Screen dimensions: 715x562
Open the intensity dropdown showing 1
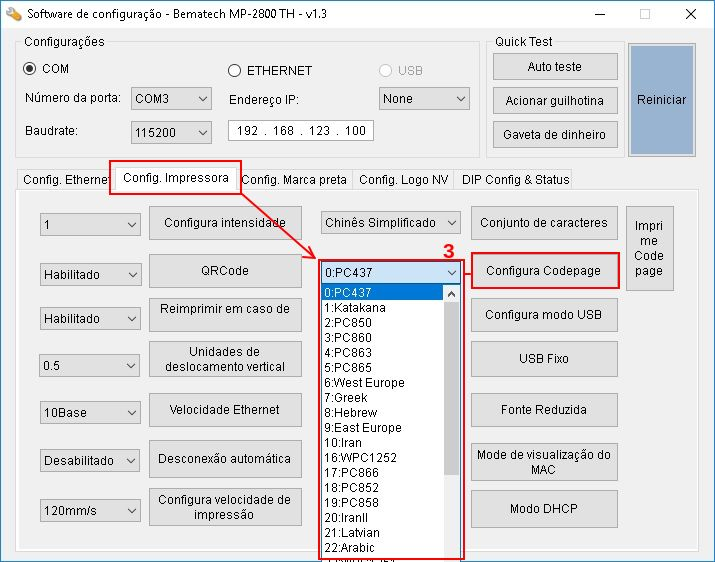point(90,224)
